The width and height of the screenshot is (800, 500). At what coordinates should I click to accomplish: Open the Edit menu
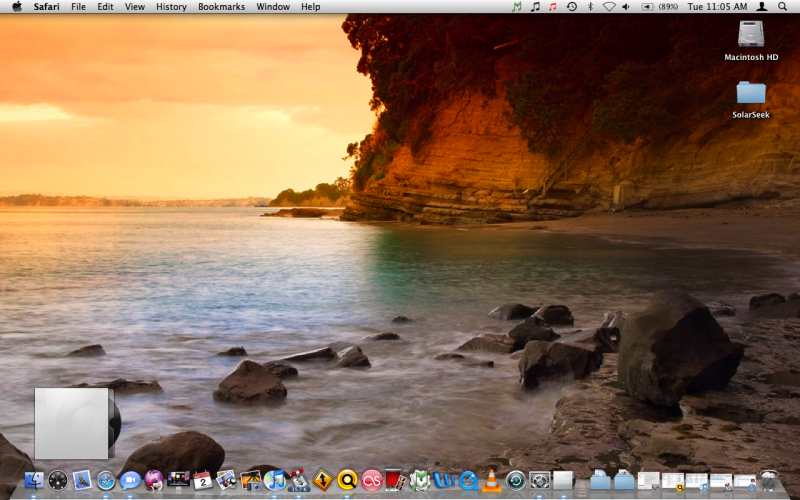point(105,7)
